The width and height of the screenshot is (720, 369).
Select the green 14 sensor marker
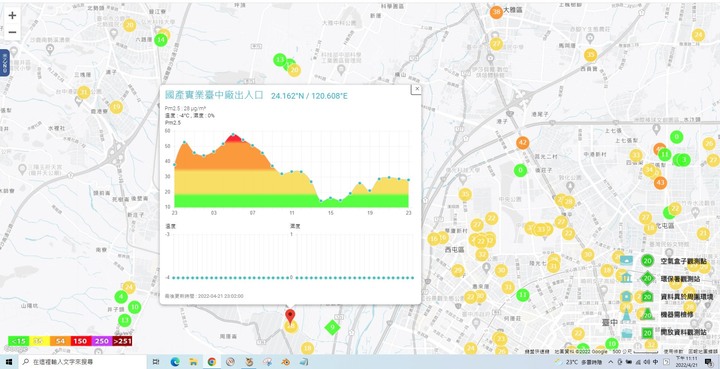pyautogui.click(x=161, y=40)
